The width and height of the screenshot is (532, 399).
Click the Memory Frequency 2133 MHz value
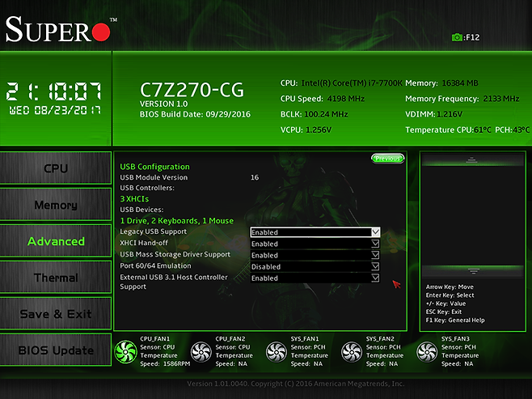[x=501, y=99]
